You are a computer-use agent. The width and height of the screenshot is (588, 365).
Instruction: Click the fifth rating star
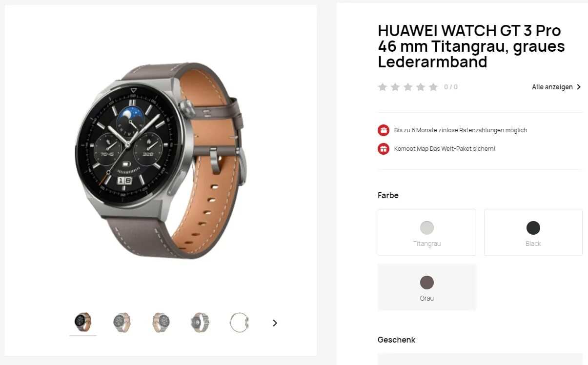(433, 87)
